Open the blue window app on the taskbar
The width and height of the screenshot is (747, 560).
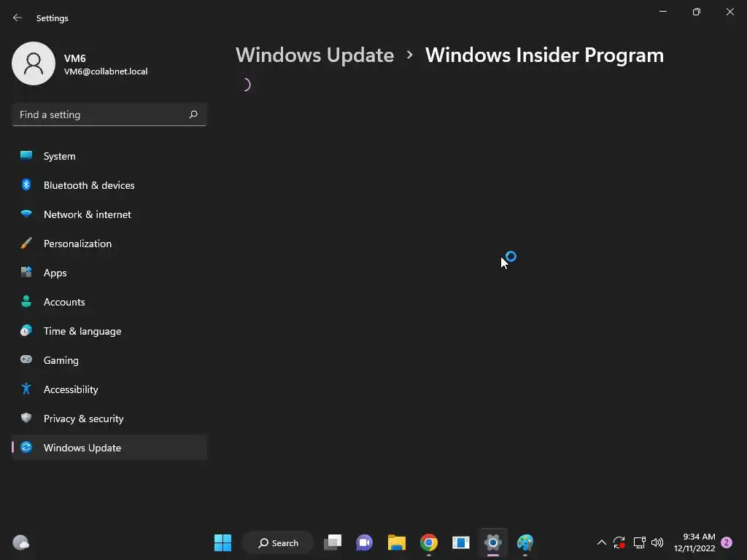[461, 542]
